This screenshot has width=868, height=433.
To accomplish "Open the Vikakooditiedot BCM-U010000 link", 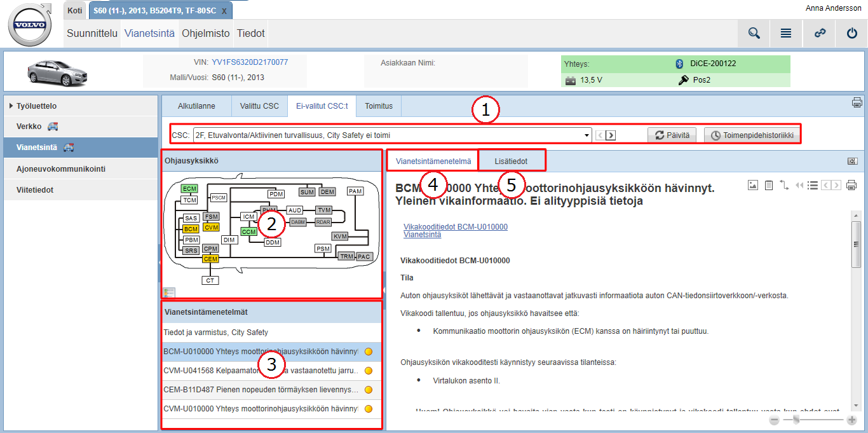I will (456, 227).
